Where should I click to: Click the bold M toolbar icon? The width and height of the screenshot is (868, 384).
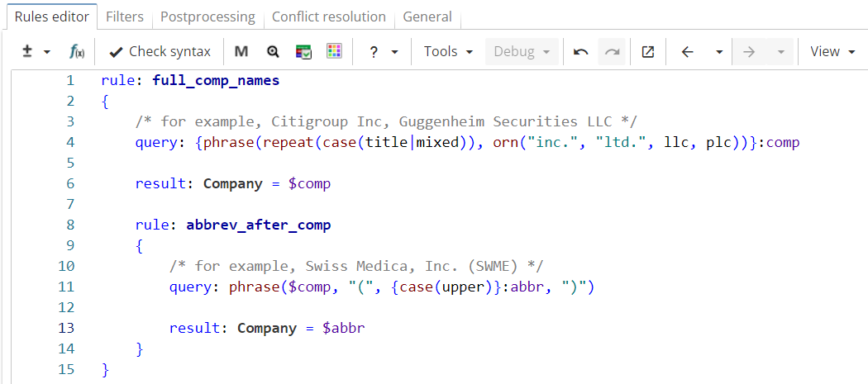(241, 51)
